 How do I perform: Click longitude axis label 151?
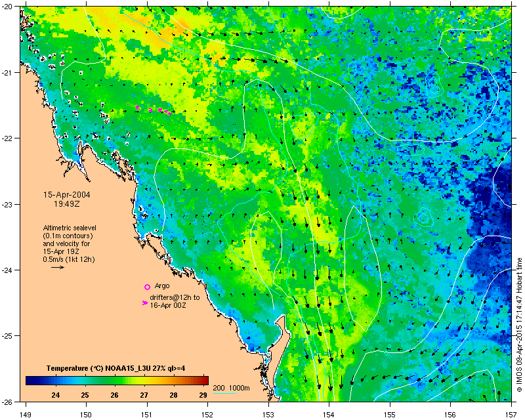147,415
